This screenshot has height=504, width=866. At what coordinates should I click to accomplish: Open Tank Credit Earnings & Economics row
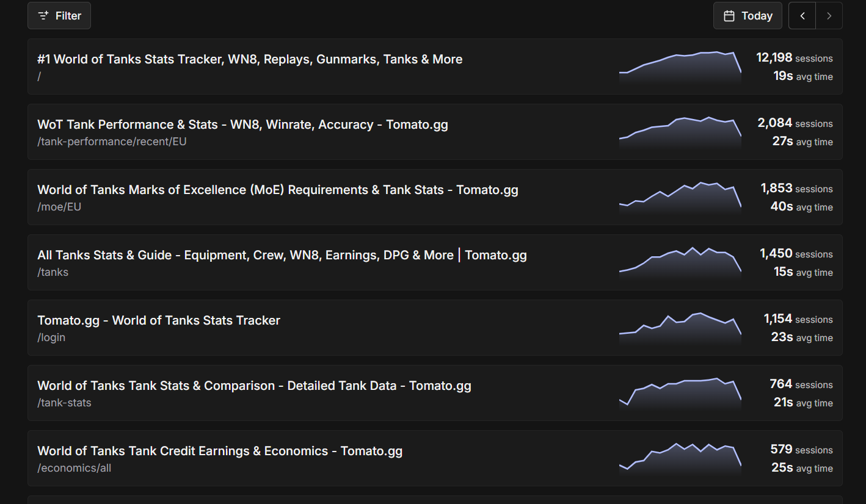[x=220, y=451]
